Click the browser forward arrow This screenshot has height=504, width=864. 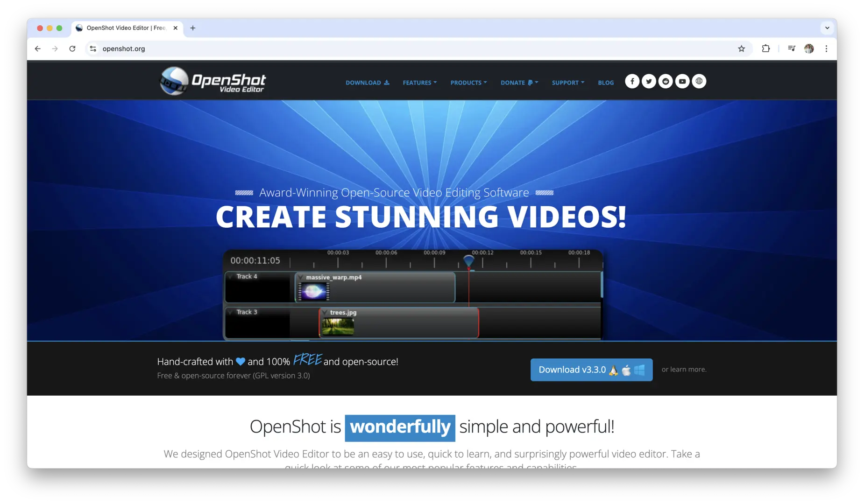(55, 49)
